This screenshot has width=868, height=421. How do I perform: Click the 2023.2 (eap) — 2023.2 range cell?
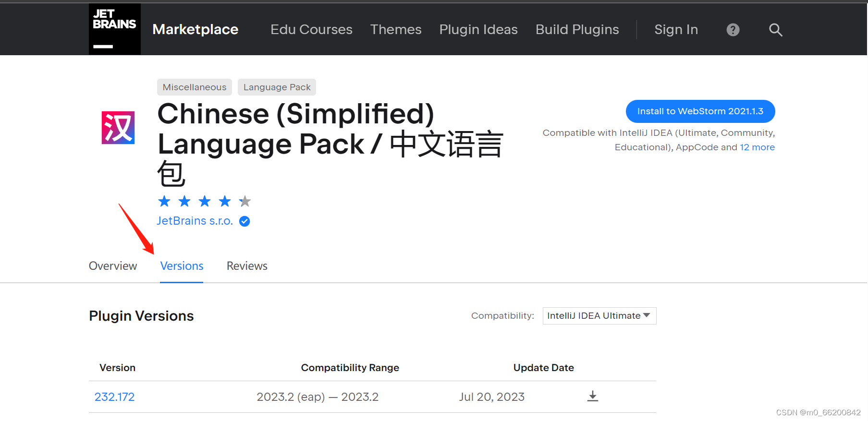(318, 397)
